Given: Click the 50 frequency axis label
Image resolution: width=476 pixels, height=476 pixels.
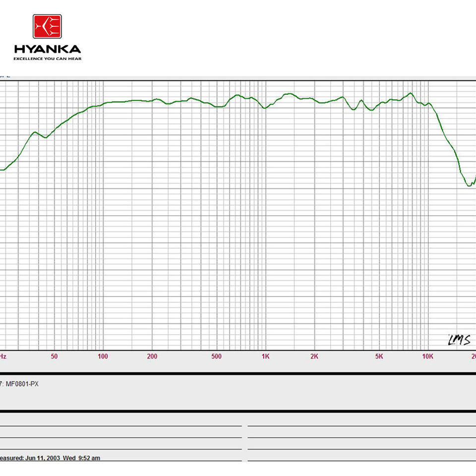Looking at the screenshot, I should tap(54, 357).
